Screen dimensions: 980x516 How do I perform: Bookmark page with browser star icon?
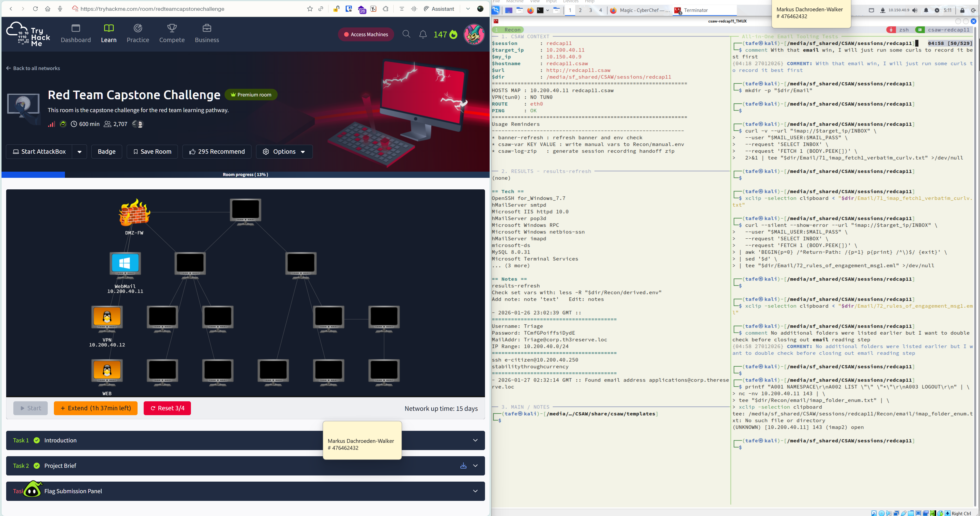pyautogui.click(x=310, y=9)
